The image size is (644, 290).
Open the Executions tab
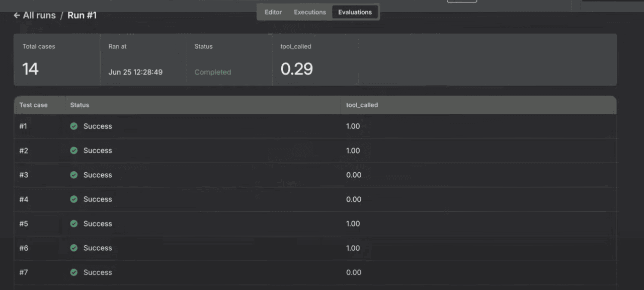click(310, 12)
